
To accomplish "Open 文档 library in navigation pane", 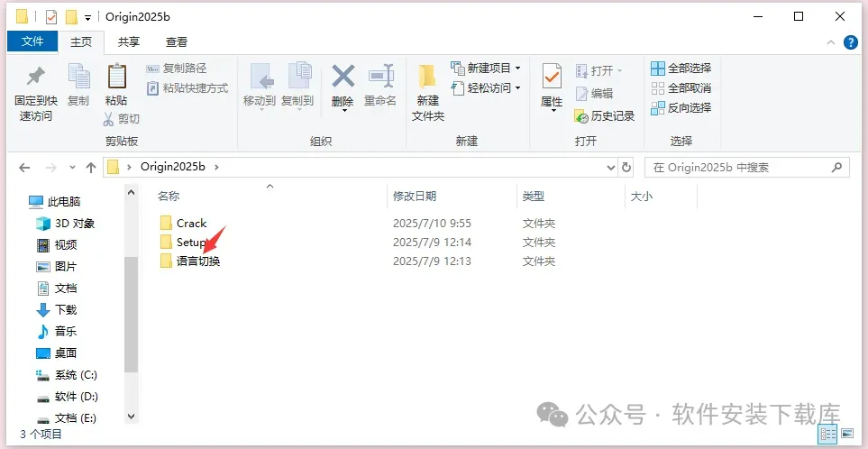I will pyautogui.click(x=57, y=288).
